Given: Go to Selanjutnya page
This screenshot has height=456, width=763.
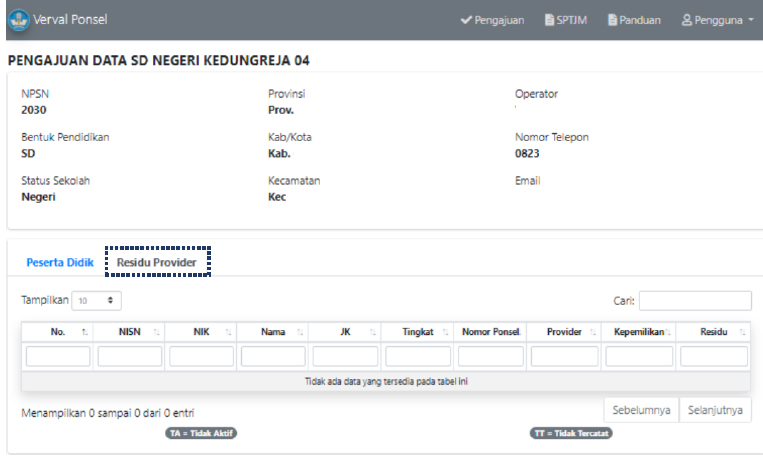Looking at the screenshot, I should point(715,410).
